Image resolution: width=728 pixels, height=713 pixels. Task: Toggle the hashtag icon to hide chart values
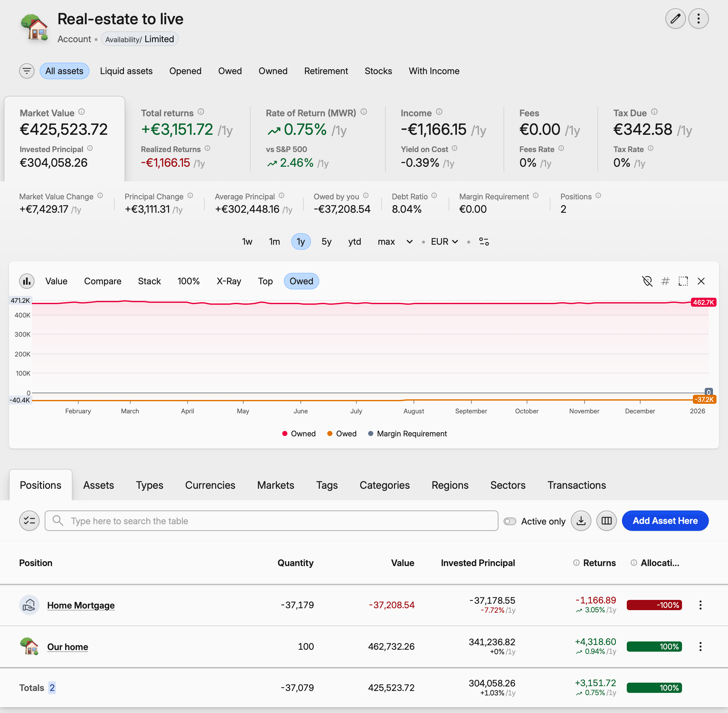point(665,281)
